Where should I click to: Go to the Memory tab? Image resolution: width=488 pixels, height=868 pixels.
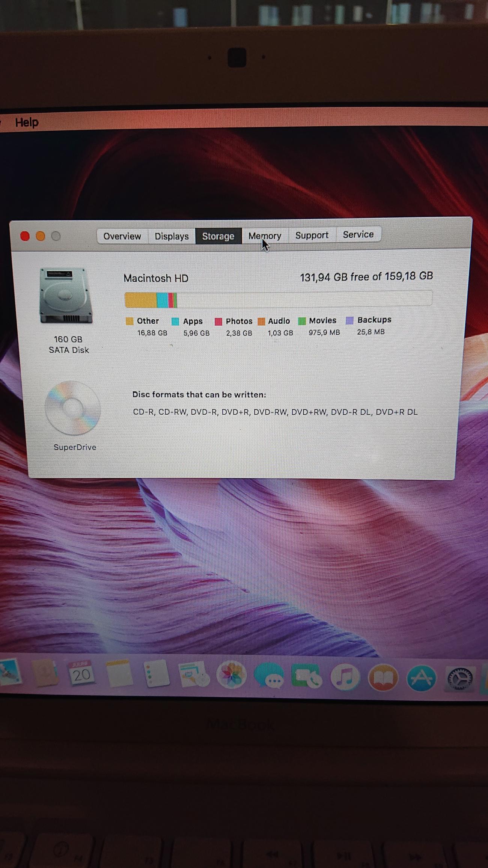point(265,235)
